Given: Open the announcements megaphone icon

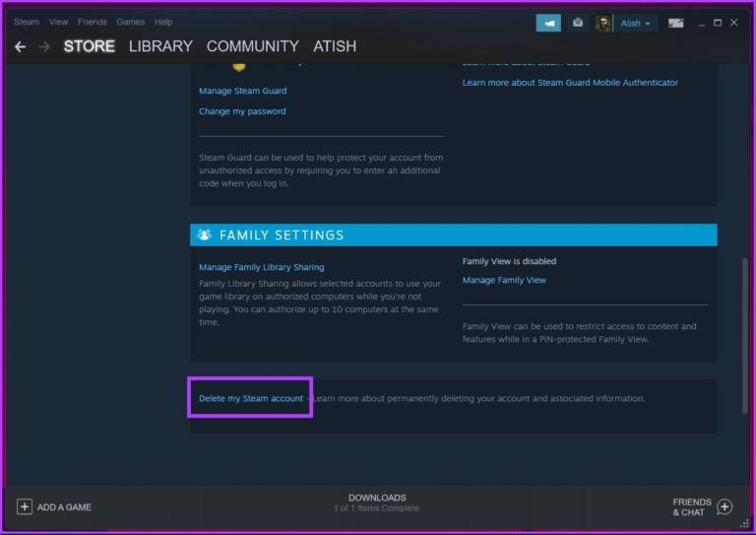Looking at the screenshot, I should point(548,23).
